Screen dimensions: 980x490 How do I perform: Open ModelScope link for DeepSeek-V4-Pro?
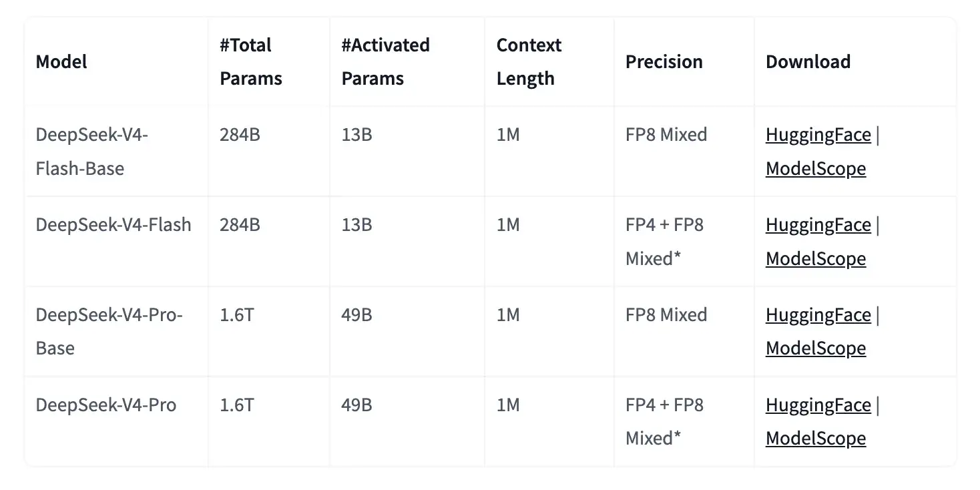815,438
